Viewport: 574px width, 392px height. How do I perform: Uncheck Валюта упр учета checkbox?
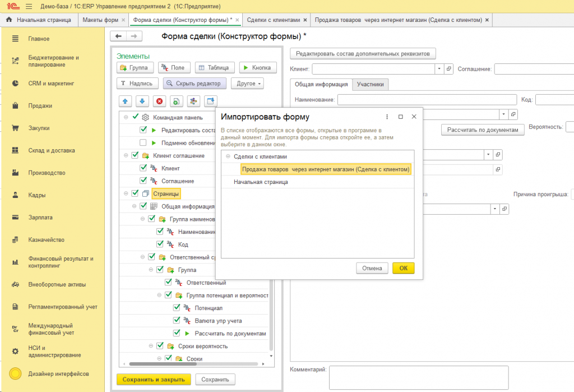177,320
